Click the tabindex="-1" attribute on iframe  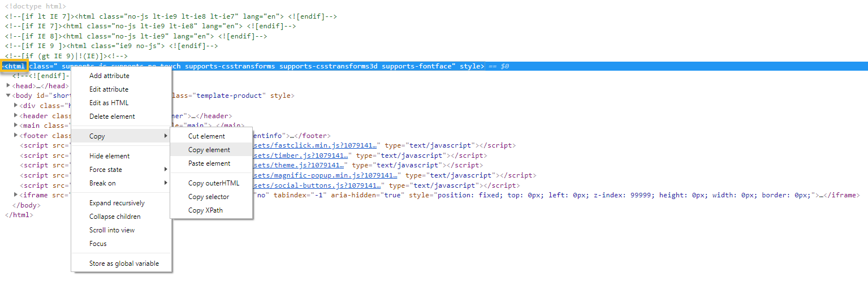coord(300,195)
